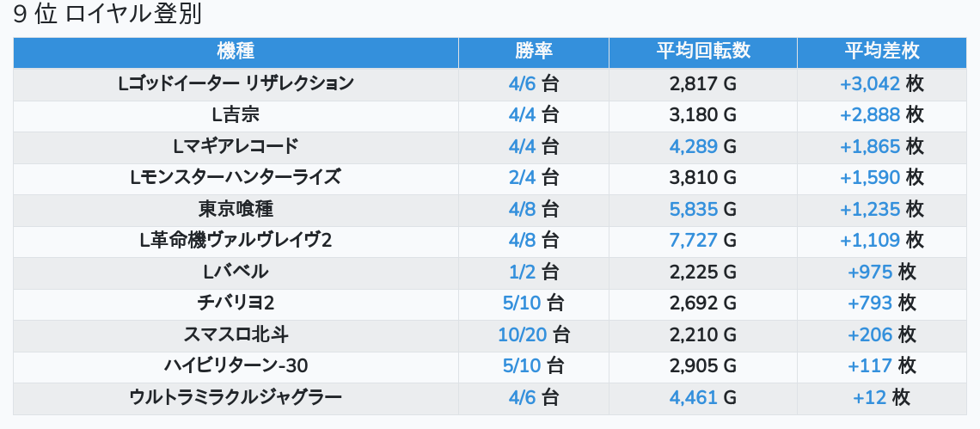Click the 5,835 average spins link
Image resolution: width=980 pixels, height=429 pixels.
[x=693, y=209]
